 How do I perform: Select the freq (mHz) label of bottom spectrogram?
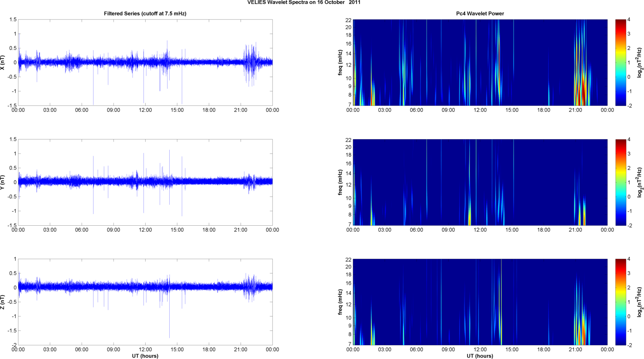click(340, 302)
